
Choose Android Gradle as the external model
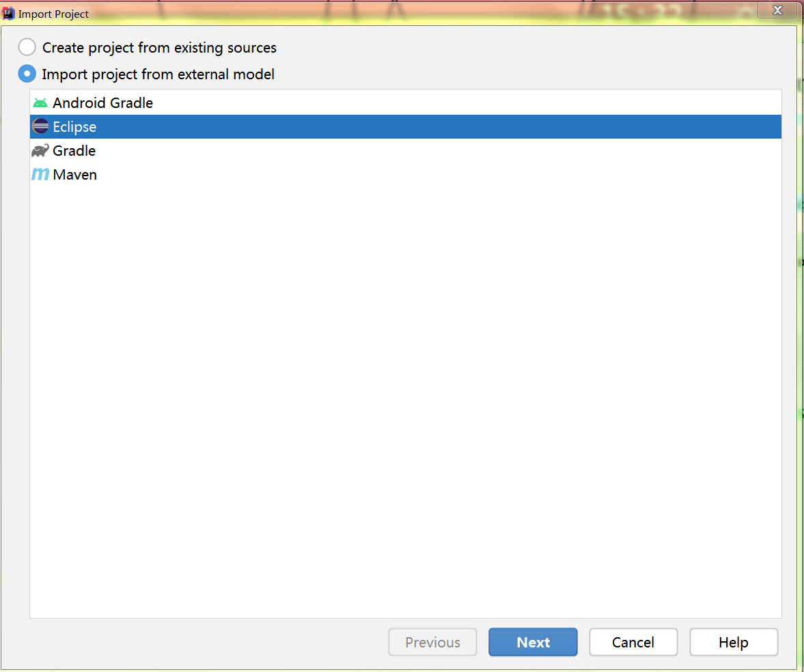pos(102,102)
